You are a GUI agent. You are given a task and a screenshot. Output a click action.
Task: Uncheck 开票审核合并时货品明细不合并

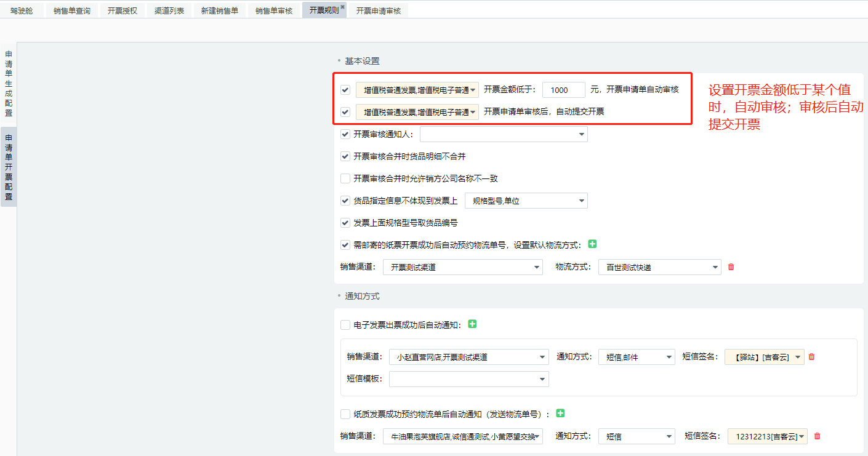[x=345, y=156]
